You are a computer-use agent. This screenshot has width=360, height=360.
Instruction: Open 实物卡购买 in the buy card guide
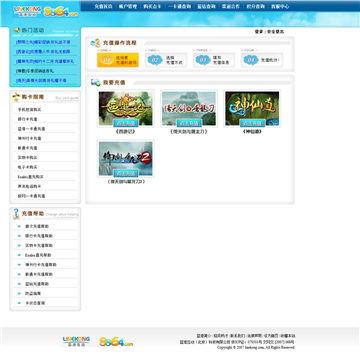pyautogui.click(x=28, y=158)
